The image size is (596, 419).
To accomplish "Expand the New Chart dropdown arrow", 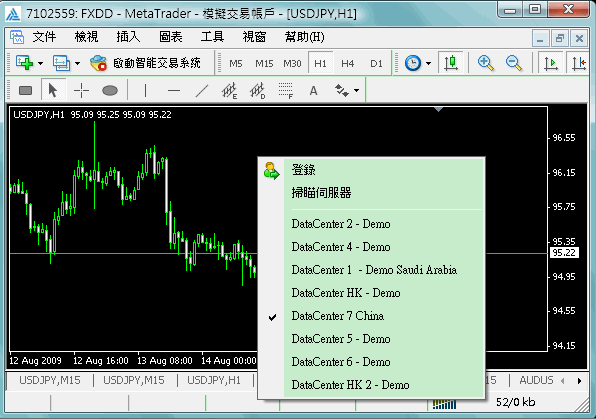I will pyautogui.click(x=40, y=63).
